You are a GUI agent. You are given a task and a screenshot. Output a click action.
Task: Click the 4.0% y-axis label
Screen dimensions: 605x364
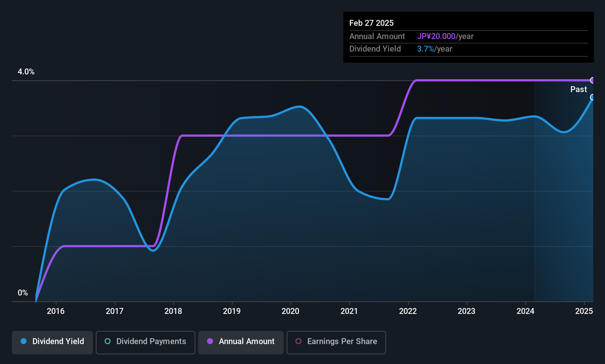(x=26, y=72)
